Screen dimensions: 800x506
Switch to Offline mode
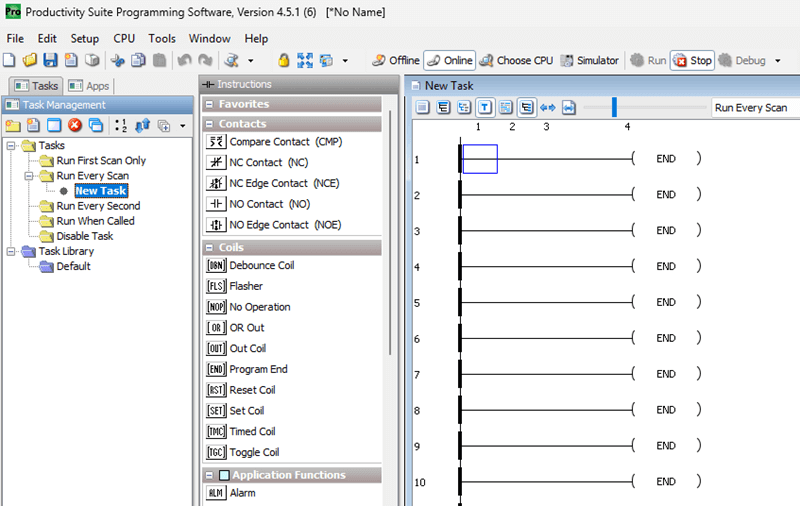point(396,61)
